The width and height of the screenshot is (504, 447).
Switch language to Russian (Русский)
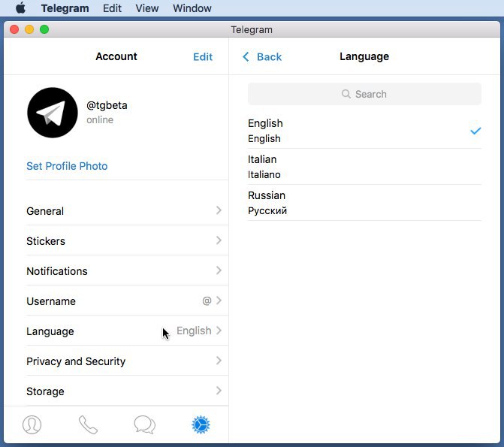coord(364,203)
